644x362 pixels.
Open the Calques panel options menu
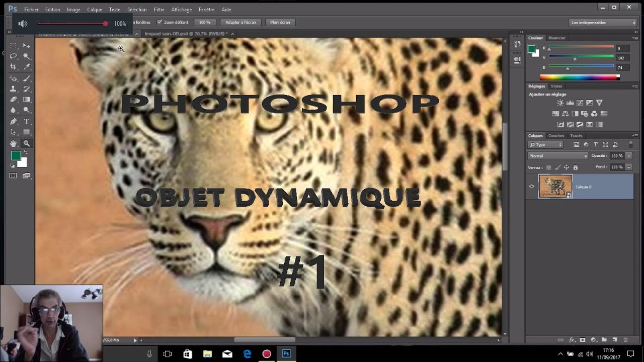(635, 136)
